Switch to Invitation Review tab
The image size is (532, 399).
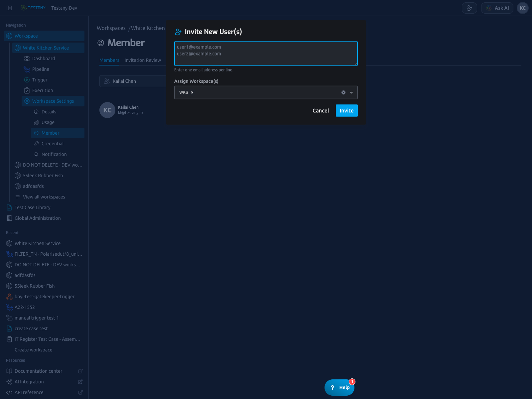[143, 60]
